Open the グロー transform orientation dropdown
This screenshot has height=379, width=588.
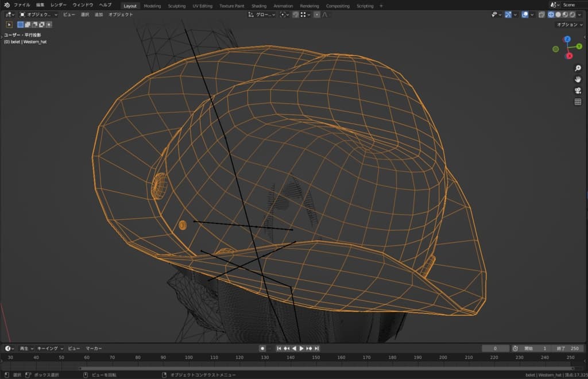pyautogui.click(x=262, y=14)
